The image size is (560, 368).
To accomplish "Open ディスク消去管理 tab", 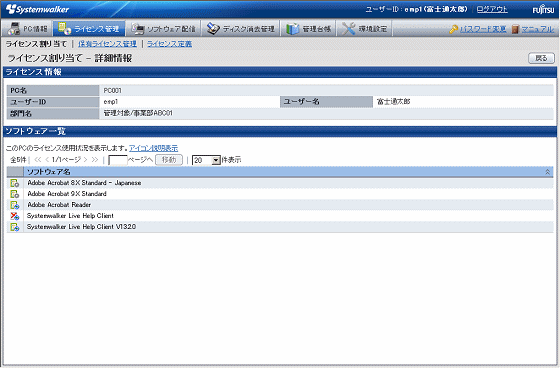I will click(x=241, y=29).
